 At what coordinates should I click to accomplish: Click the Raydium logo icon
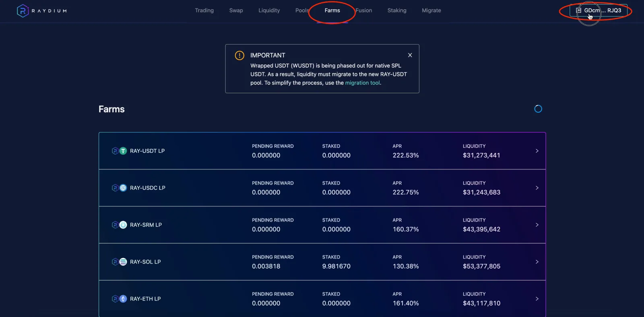pos(23,11)
